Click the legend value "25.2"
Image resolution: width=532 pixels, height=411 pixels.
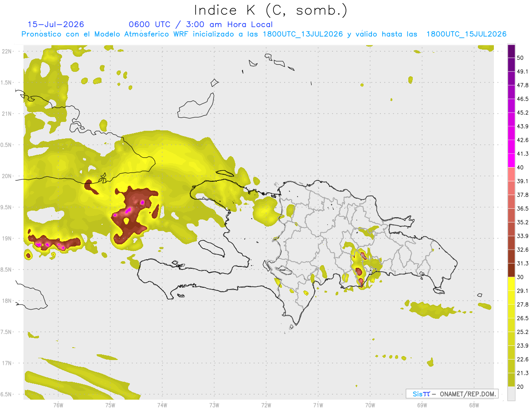(x=523, y=332)
